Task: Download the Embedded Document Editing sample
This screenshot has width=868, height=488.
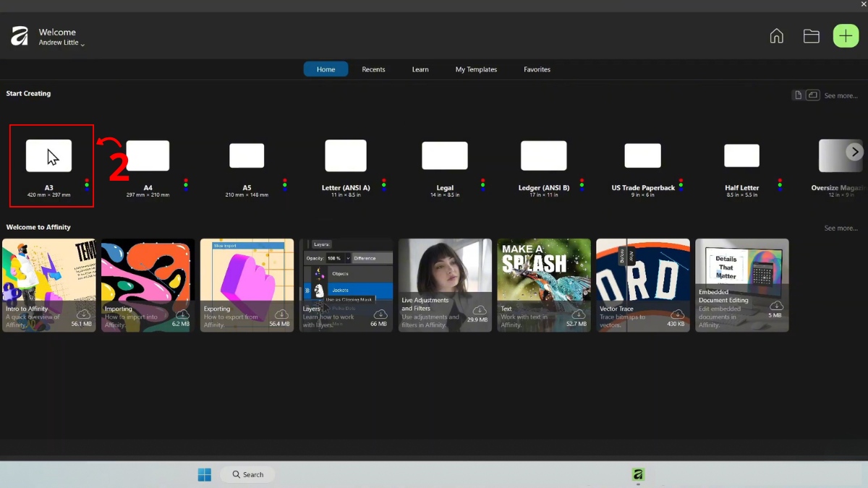Action: (x=776, y=306)
